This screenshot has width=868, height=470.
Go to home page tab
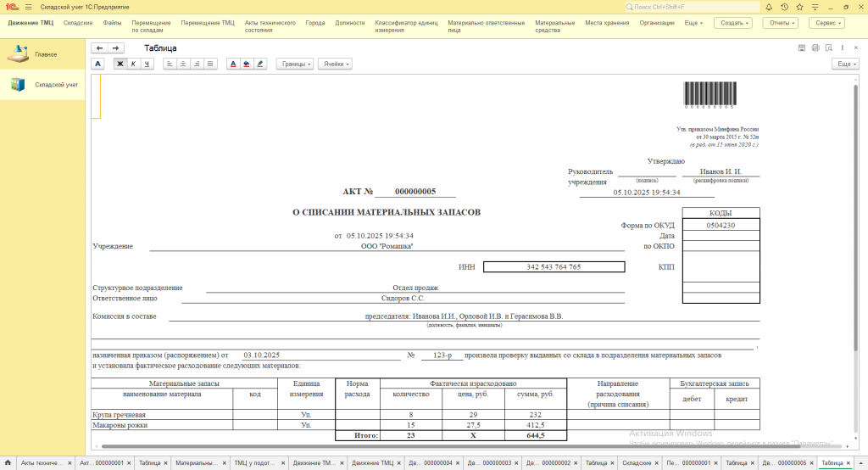click(8, 463)
